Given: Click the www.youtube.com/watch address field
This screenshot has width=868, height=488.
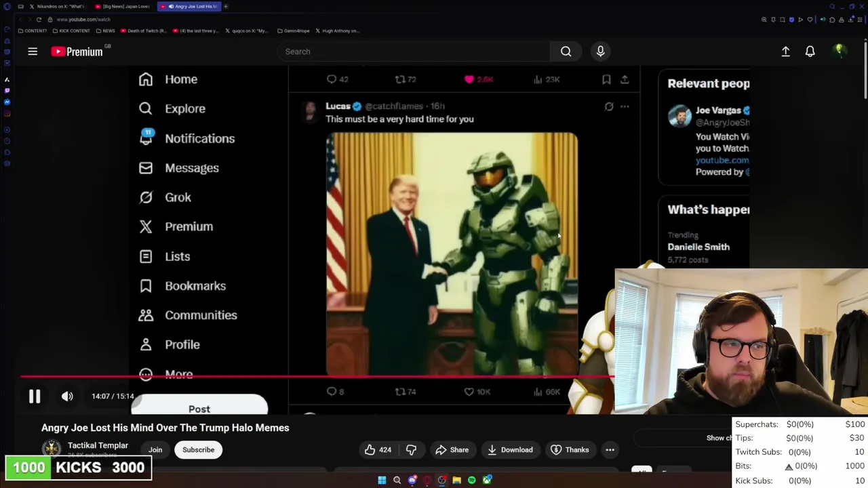Looking at the screenshot, I should click(83, 20).
